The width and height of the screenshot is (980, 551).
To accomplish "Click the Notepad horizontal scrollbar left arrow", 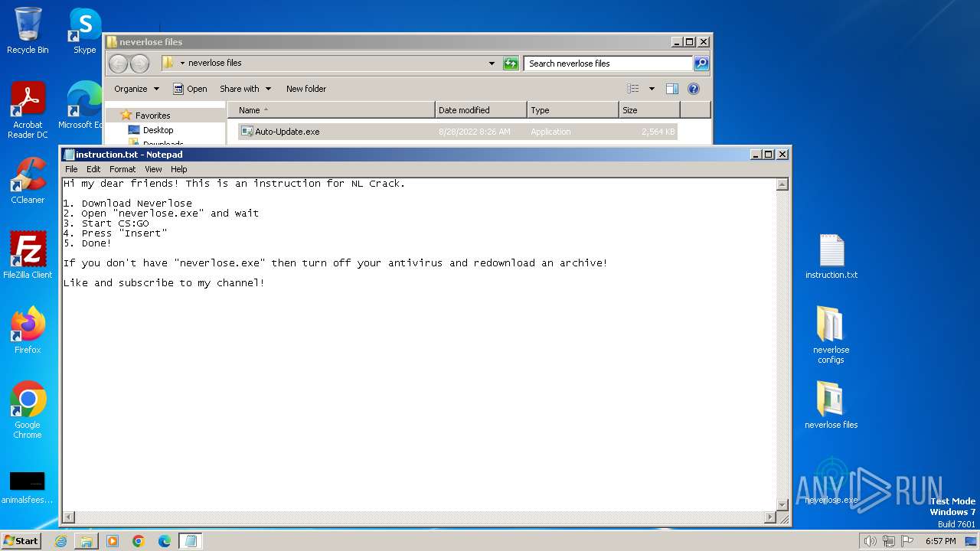I will [68, 517].
